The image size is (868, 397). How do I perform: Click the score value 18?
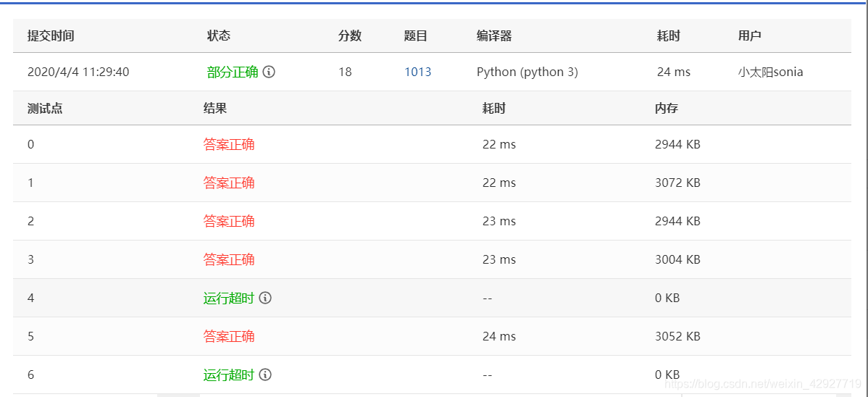tap(345, 72)
